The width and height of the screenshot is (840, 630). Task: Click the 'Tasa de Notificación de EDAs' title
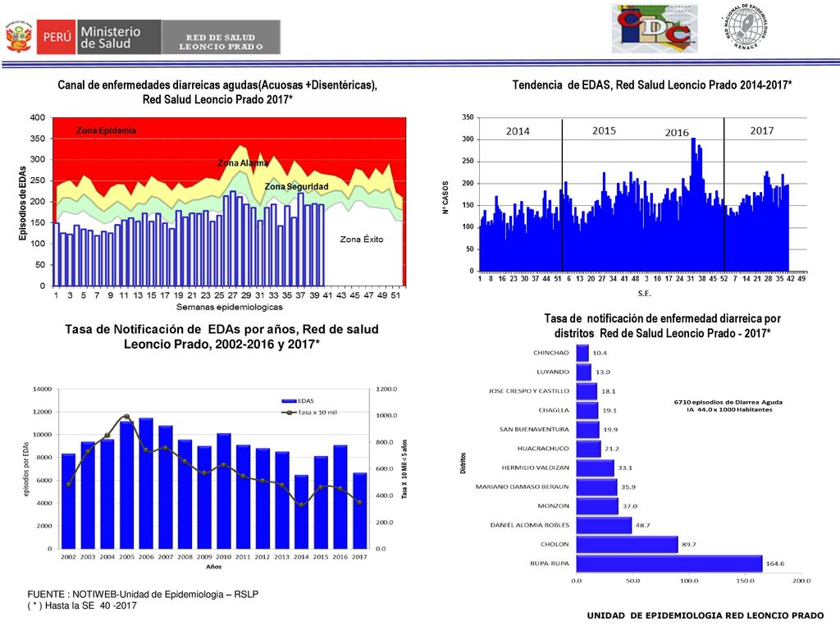click(221, 336)
